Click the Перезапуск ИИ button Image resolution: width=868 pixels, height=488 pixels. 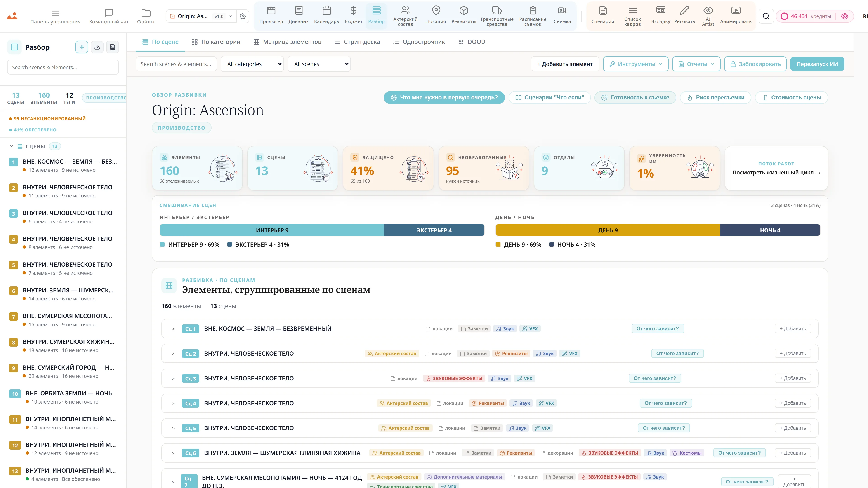(817, 64)
